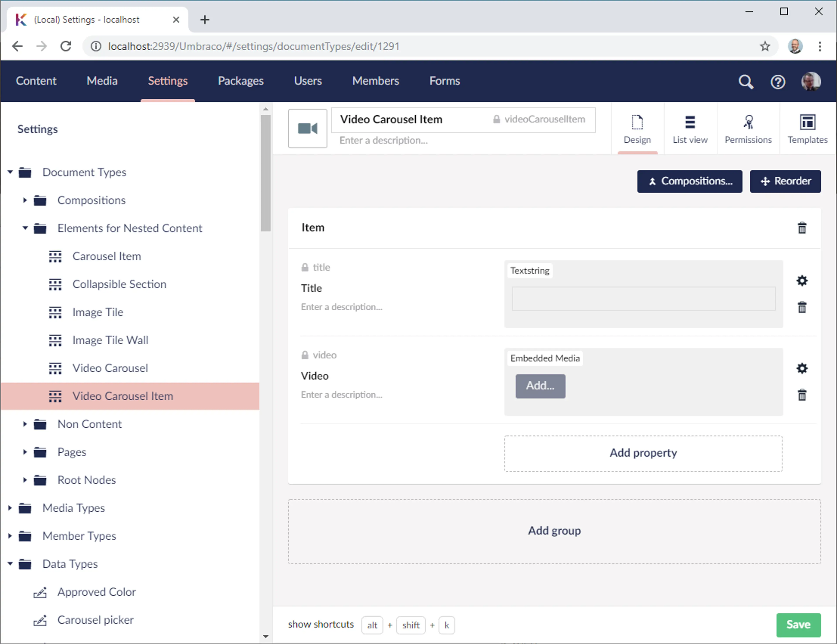
Task: Open the help question mark icon
Action: (x=777, y=82)
